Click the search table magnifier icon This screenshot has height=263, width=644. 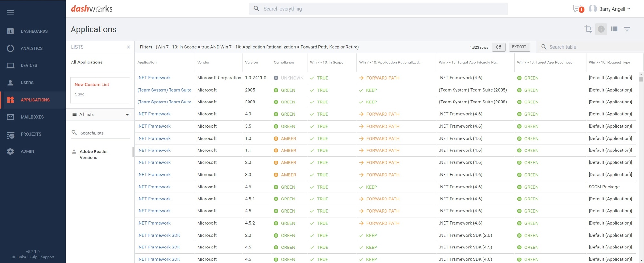(544, 47)
